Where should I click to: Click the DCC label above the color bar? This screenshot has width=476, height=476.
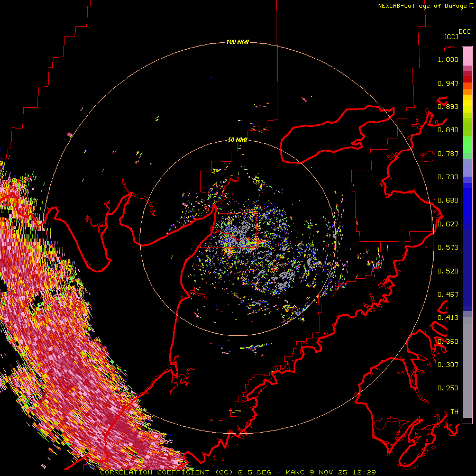coord(464,32)
